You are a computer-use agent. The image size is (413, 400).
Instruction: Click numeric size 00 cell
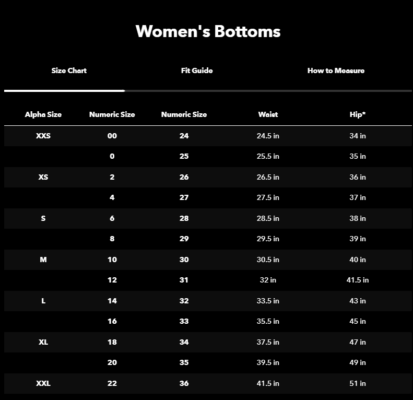(x=112, y=136)
